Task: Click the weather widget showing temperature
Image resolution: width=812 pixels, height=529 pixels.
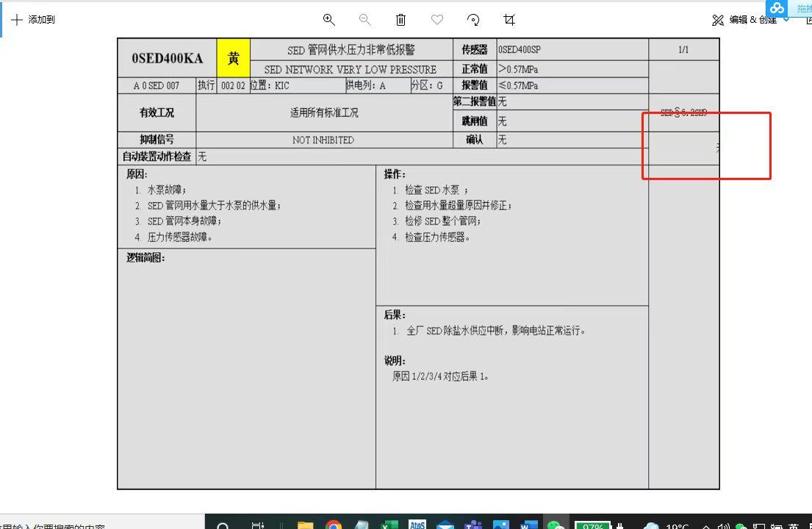Action: click(665, 525)
